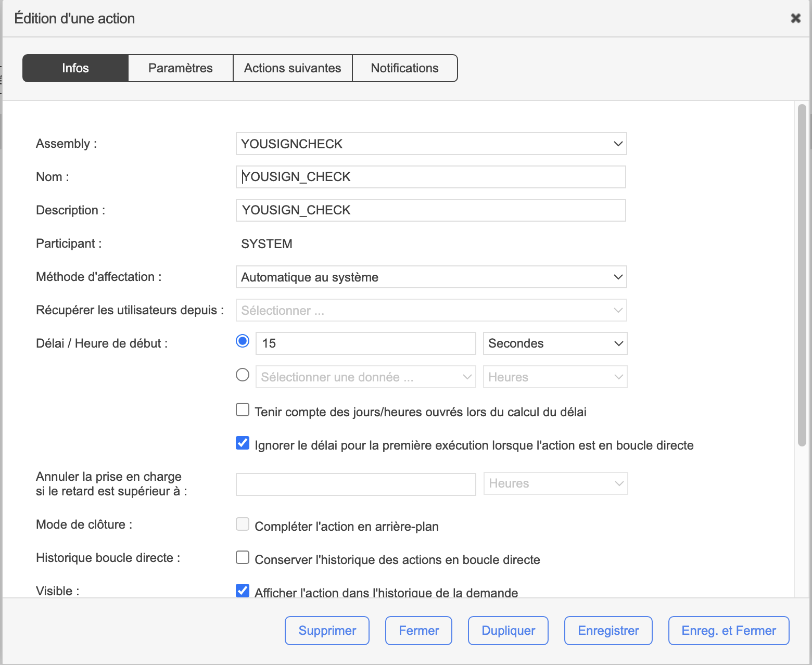Switch to the Paramètres tab

180,68
